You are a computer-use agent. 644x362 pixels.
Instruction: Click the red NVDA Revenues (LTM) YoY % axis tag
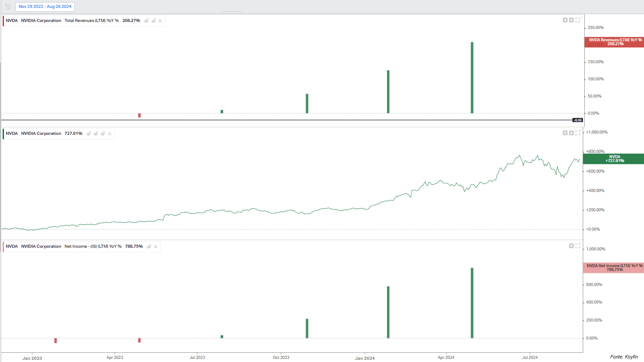[614, 42]
